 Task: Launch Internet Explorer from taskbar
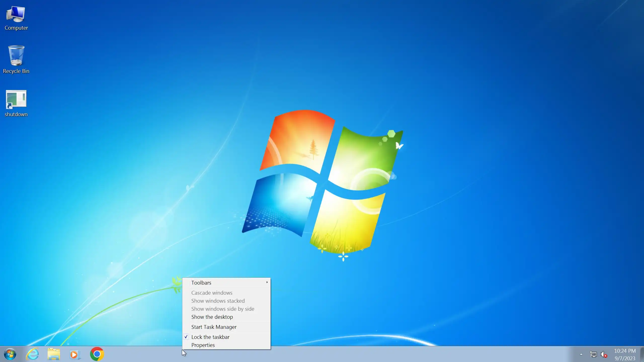[32, 354]
